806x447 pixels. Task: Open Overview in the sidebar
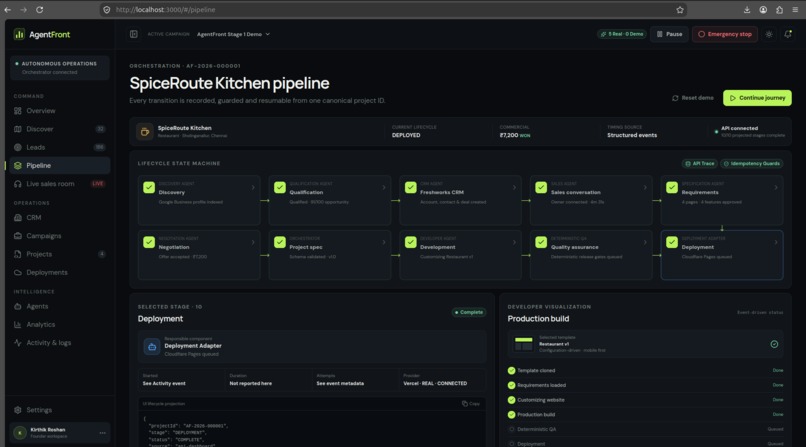60,110
